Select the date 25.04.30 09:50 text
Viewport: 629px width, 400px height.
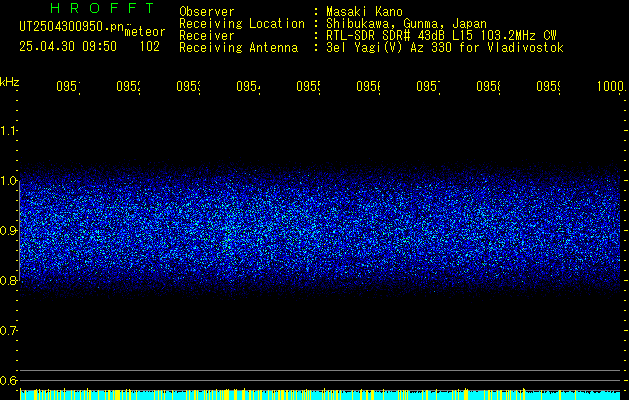[x=68, y=47]
